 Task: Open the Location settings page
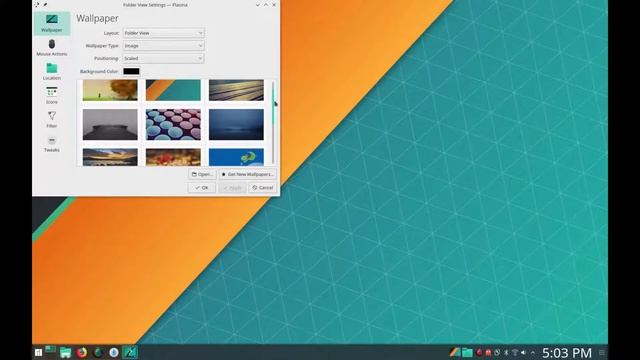[x=52, y=71]
